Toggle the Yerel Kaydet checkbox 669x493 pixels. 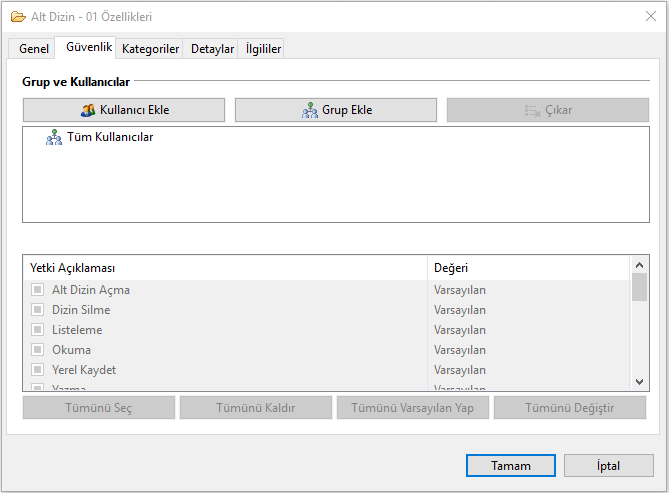point(38,370)
